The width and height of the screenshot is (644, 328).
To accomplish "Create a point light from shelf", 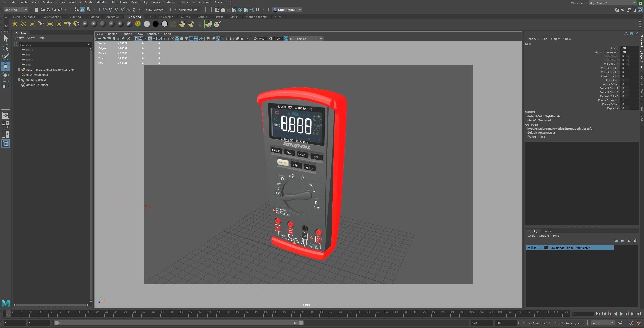I will pyautogui.click(x=32, y=24).
